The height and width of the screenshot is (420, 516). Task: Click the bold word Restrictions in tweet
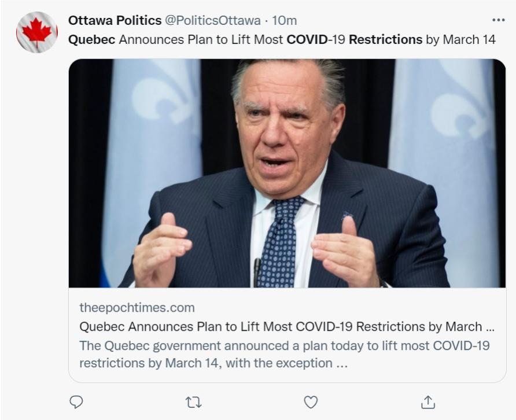tap(385, 40)
